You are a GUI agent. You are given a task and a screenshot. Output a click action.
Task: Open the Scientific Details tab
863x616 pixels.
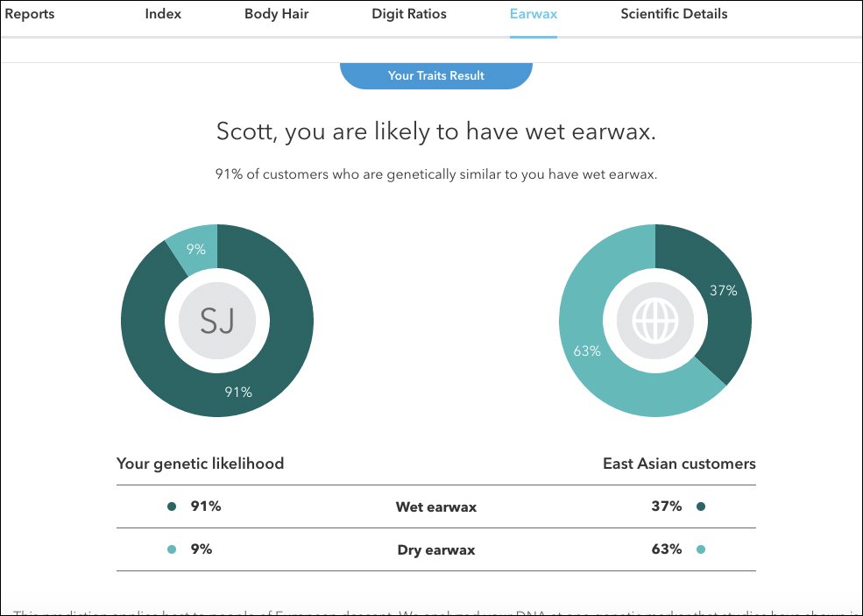point(674,14)
